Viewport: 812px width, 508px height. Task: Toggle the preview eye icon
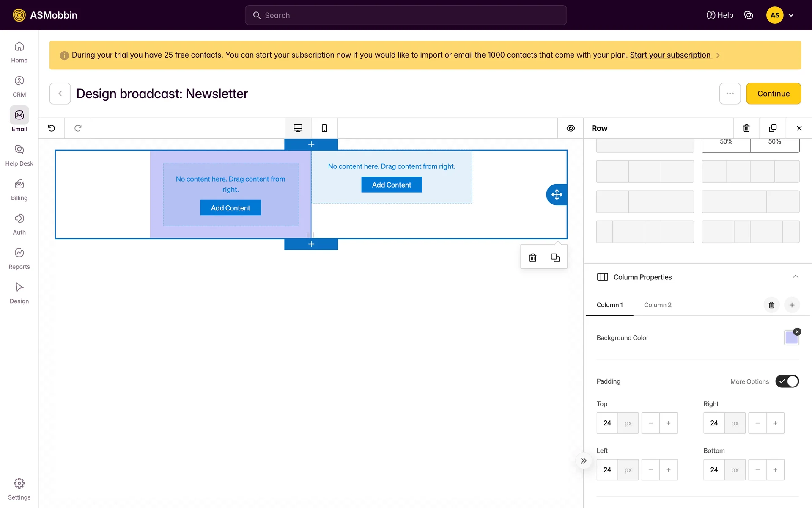pos(571,128)
